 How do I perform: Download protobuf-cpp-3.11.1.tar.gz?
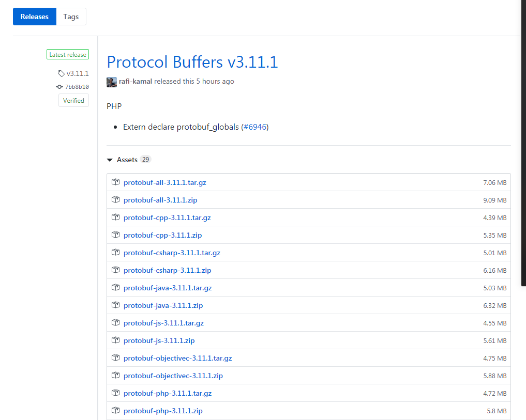click(167, 218)
